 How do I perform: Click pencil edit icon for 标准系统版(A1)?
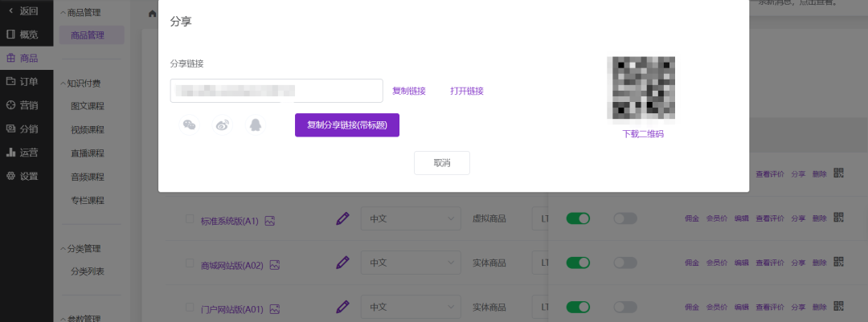[343, 218]
